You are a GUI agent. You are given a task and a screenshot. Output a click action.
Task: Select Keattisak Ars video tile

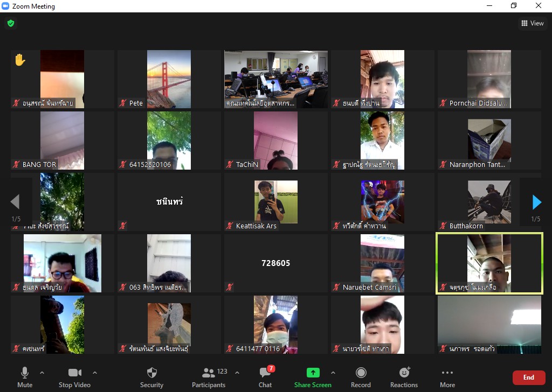point(275,202)
